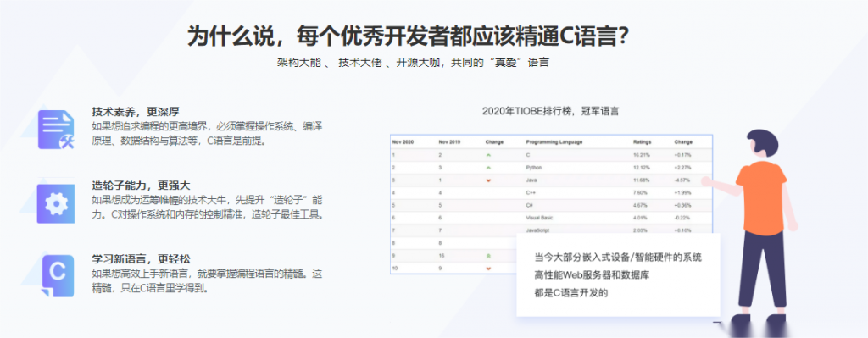
Task: Click the Nov 2019 column header
Action: (x=449, y=142)
